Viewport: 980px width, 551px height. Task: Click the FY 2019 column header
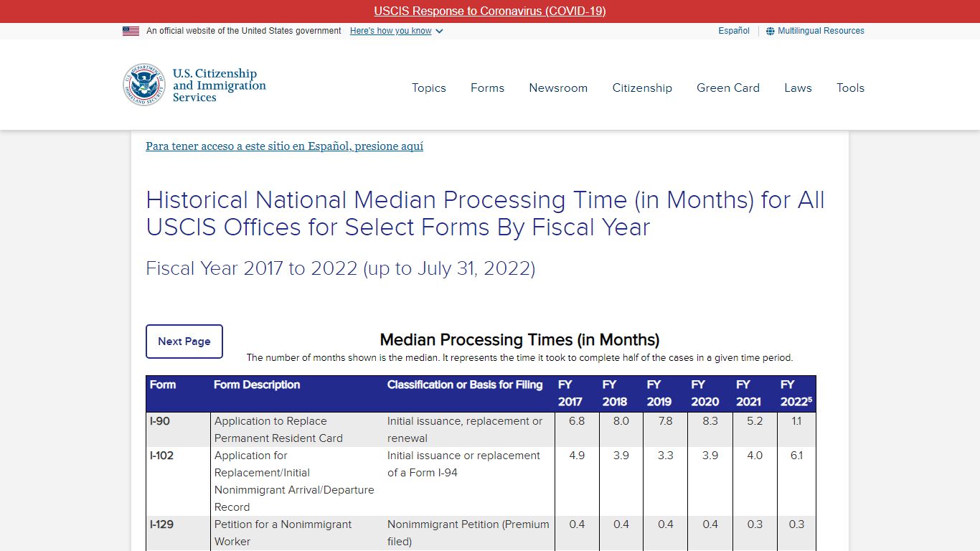666,393
